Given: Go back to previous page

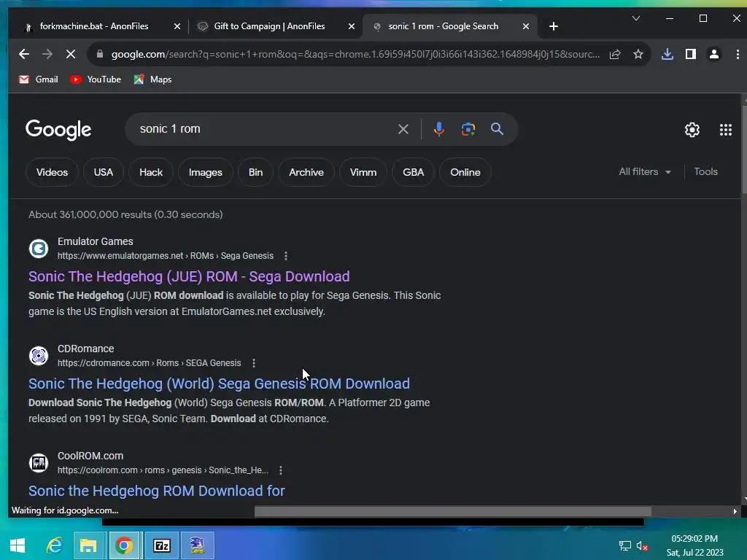Looking at the screenshot, I should [x=24, y=54].
